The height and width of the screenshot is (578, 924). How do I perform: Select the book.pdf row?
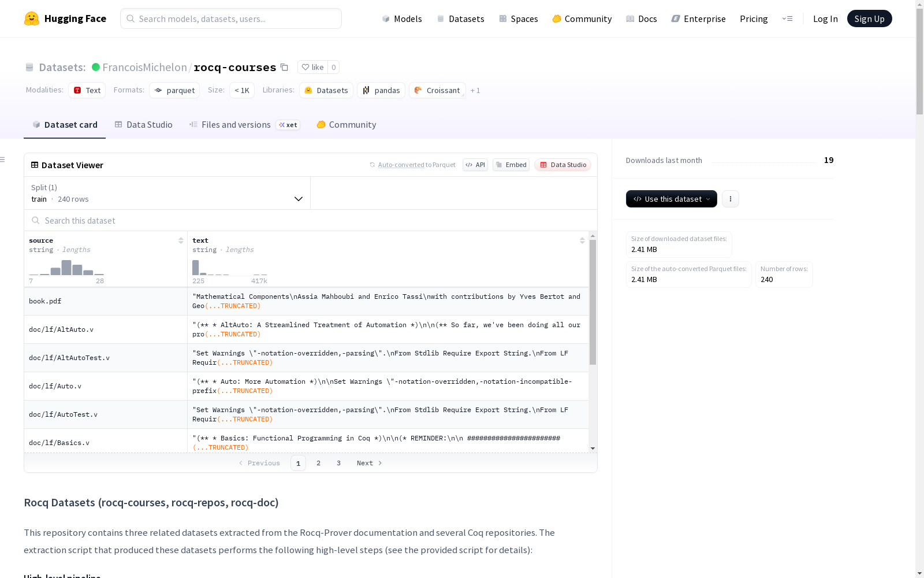coord(306,301)
